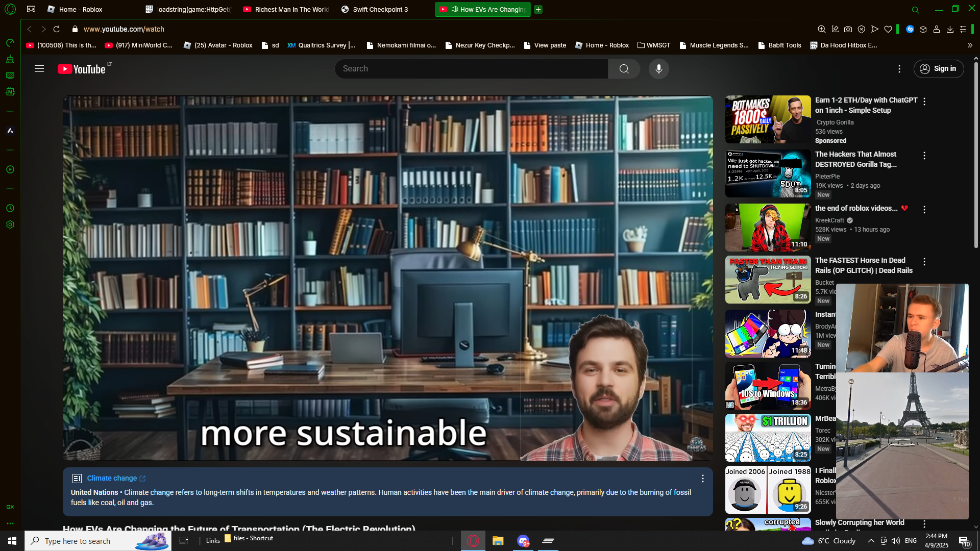Open options for Slowly Corrupting her World
This screenshot has width=980, height=551.
[924, 524]
